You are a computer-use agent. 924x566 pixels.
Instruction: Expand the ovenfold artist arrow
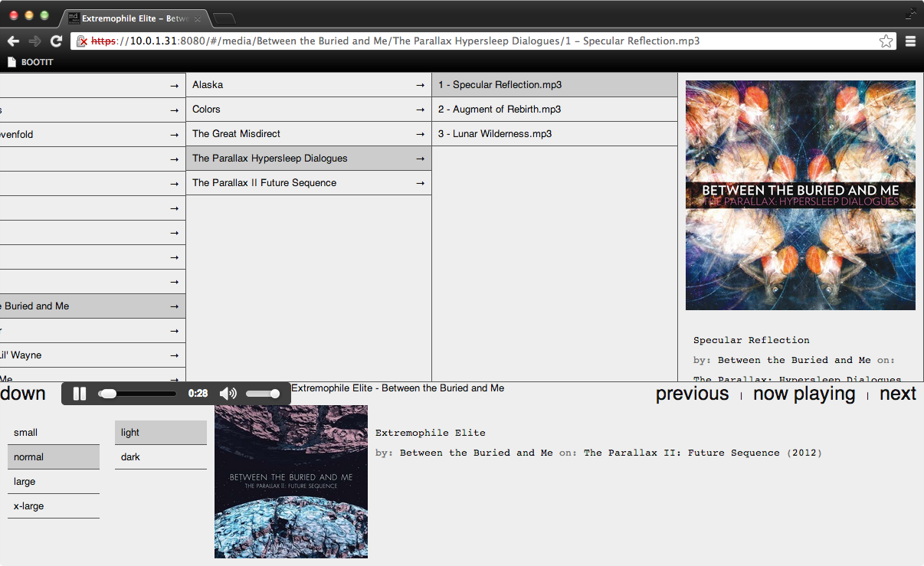[175, 135]
